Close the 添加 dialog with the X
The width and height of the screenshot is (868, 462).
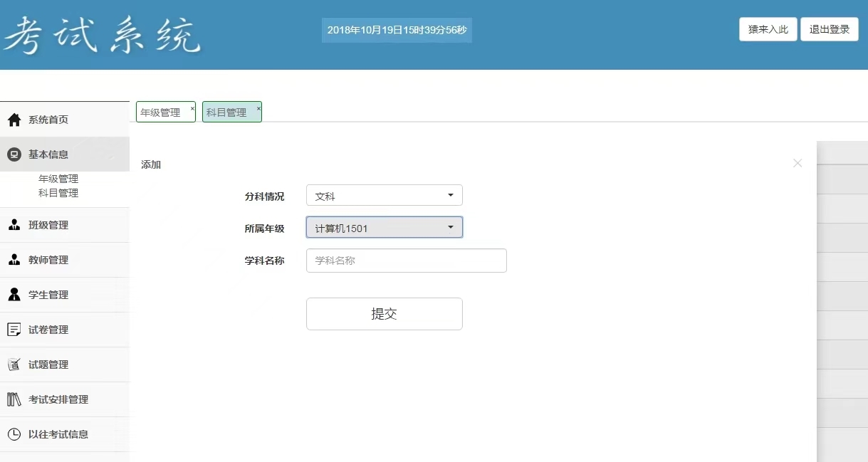tap(798, 163)
